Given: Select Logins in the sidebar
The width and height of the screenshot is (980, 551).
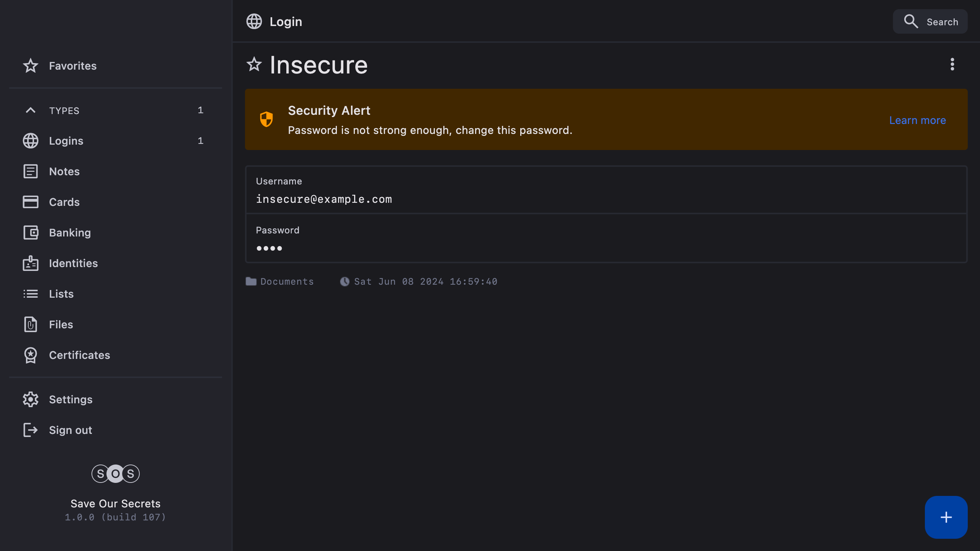Looking at the screenshot, I should click(x=66, y=141).
